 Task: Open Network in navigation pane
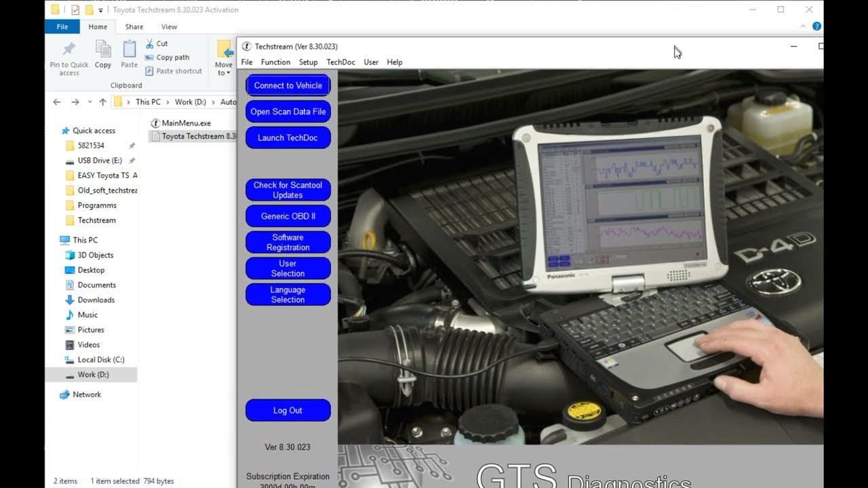point(86,394)
